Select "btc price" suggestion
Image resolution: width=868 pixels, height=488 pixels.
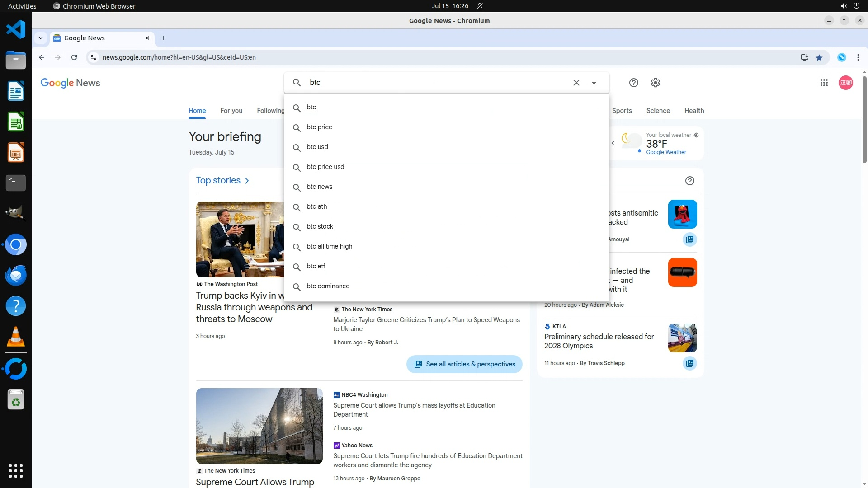pyautogui.click(x=319, y=127)
